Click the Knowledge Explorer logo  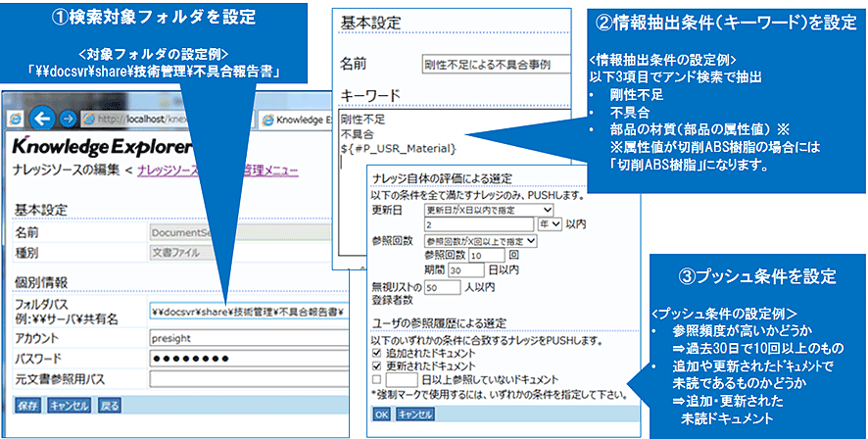click(103, 148)
